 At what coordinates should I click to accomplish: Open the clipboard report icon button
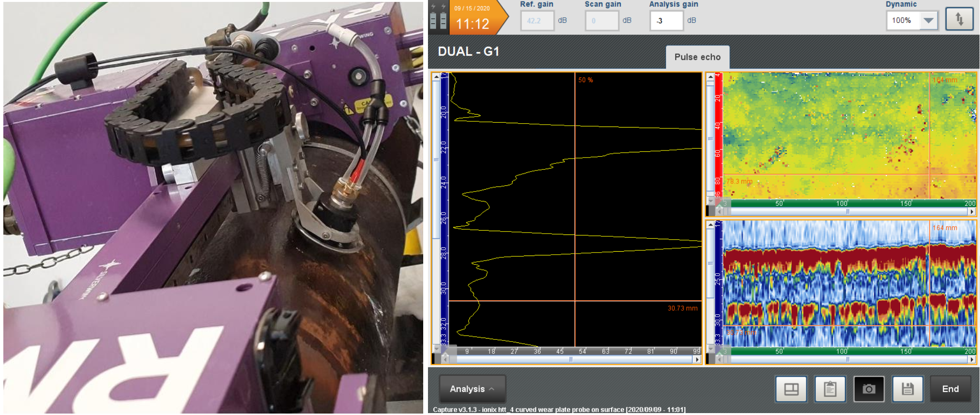(x=830, y=389)
